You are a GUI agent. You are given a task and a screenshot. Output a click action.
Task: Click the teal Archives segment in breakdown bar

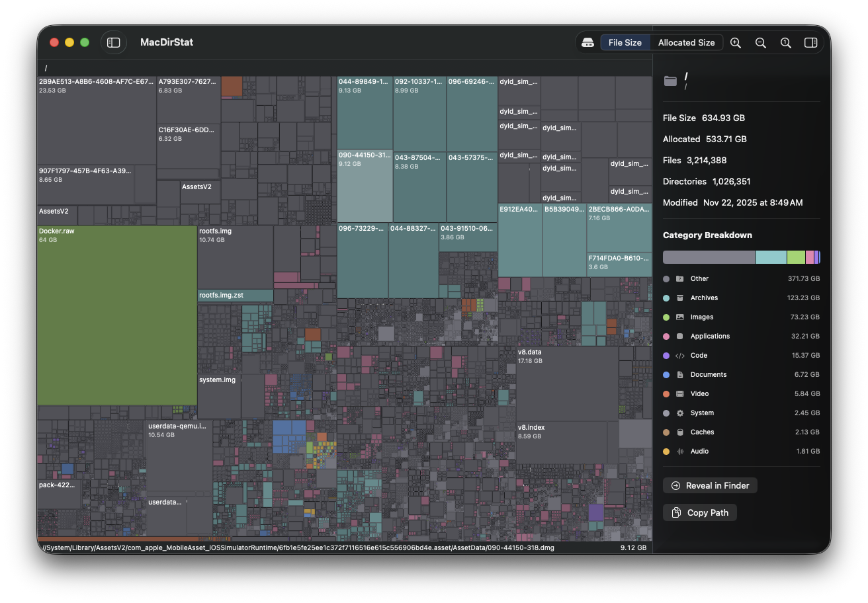[771, 257]
